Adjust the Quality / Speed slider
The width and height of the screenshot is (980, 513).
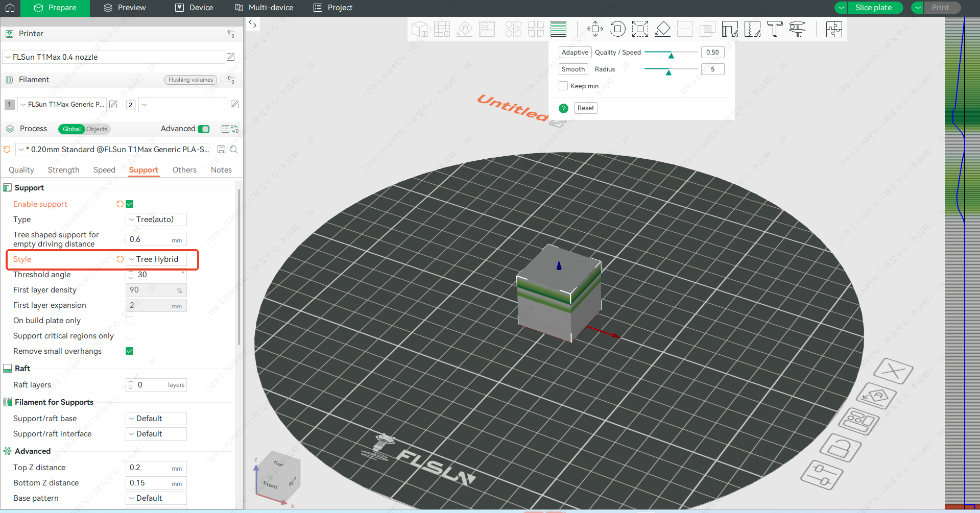pos(671,53)
